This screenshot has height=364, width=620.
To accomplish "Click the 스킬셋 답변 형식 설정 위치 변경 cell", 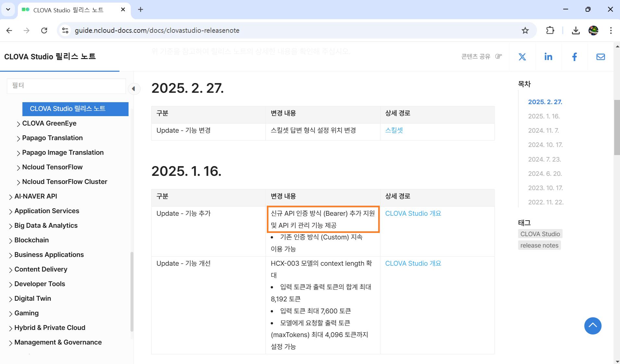I will coord(323,132).
